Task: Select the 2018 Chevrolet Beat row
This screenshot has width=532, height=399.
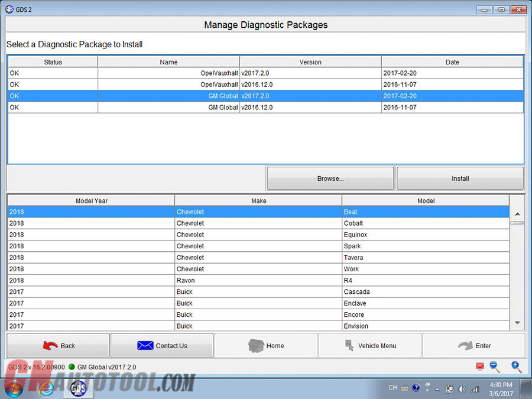Action: pyautogui.click(x=258, y=212)
